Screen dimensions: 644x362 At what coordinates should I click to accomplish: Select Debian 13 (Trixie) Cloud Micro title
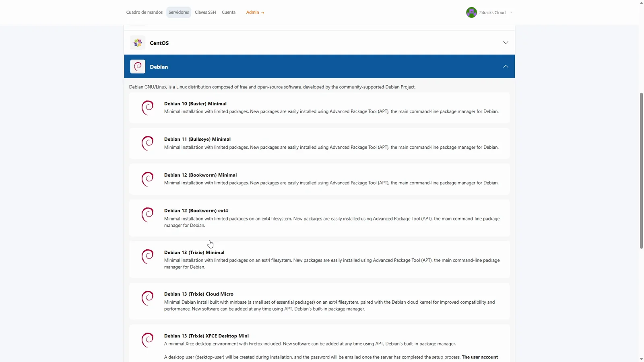click(199, 294)
